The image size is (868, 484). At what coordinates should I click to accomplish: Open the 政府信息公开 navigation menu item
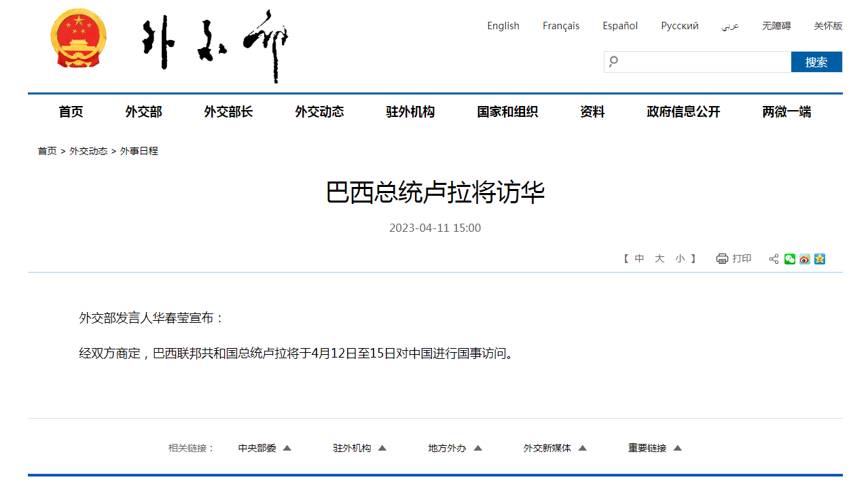click(x=683, y=111)
